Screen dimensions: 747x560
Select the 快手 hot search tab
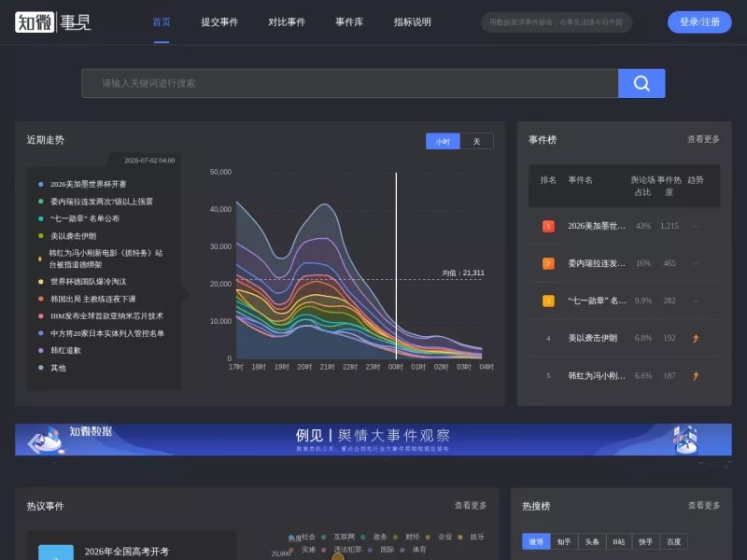click(646, 541)
